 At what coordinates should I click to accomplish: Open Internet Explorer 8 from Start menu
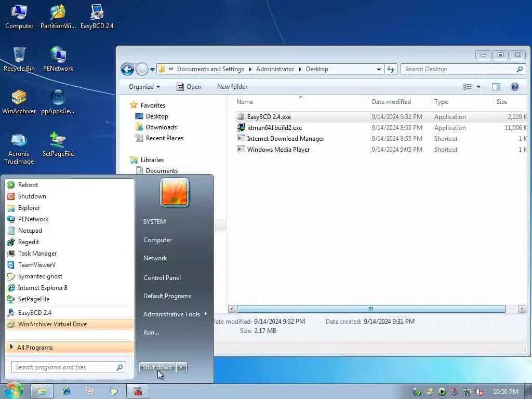tap(70, 288)
